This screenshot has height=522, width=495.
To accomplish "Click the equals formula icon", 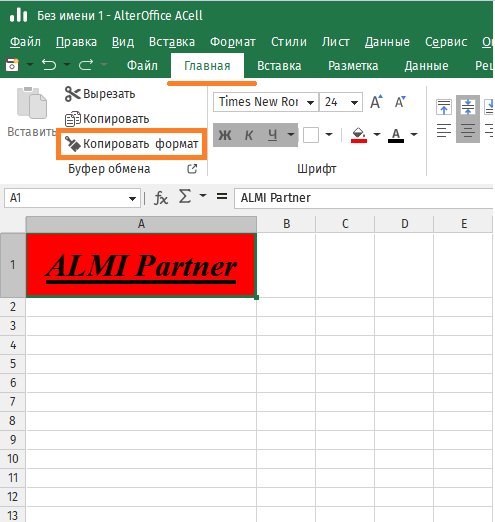I will coord(222,196).
